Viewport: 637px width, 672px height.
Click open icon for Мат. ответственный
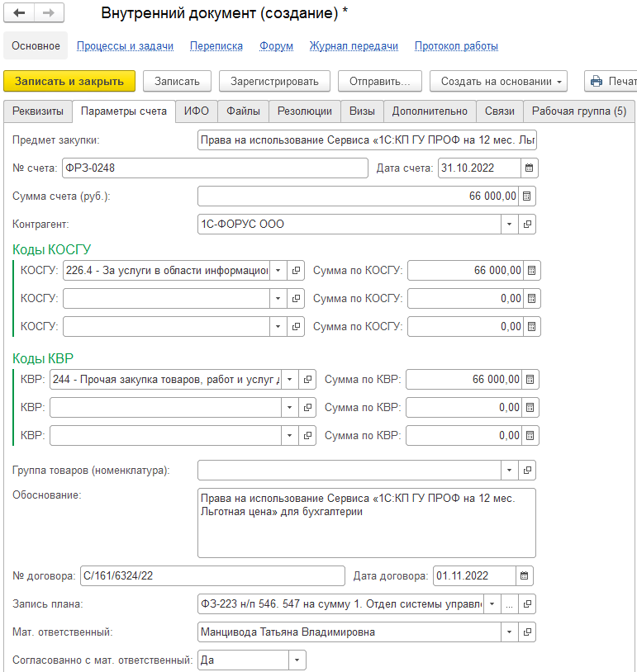pyautogui.click(x=527, y=632)
